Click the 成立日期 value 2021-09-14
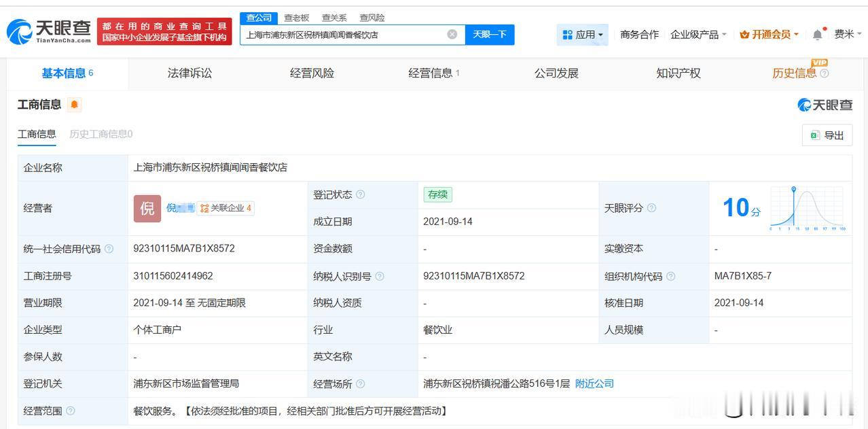 coord(448,222)
